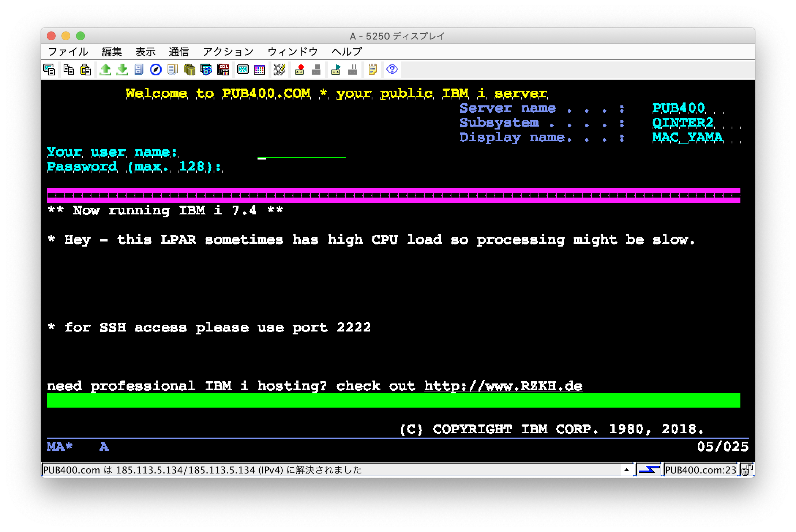Launch the Run SQL Scripts icon

[223, 70]
